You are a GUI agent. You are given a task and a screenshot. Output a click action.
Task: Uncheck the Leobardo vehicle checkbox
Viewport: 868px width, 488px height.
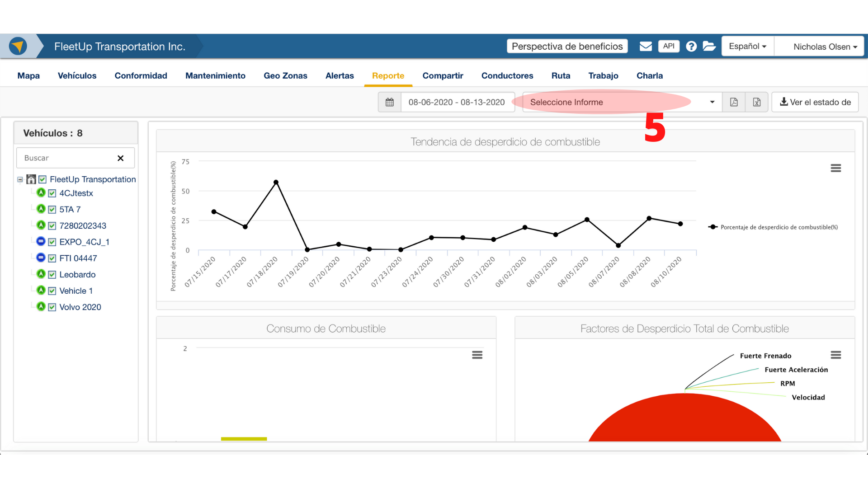pos(52,275)
